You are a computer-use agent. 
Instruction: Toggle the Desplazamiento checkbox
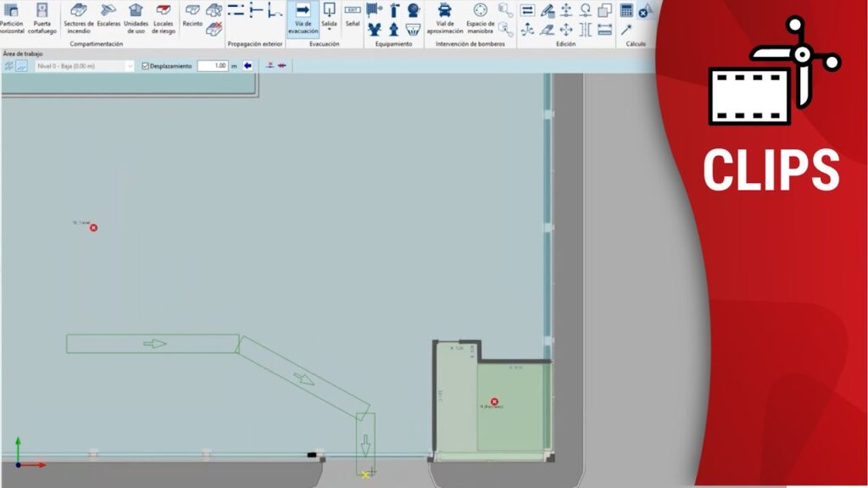coord(145,65)
